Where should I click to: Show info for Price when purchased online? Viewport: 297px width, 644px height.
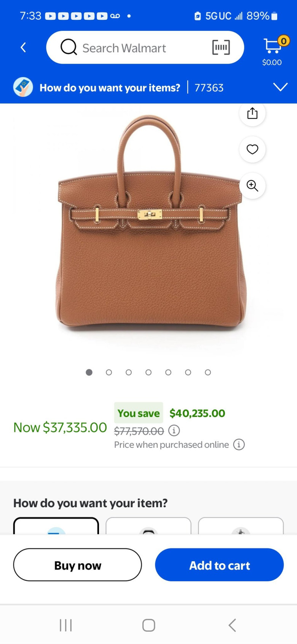point(239,444)
